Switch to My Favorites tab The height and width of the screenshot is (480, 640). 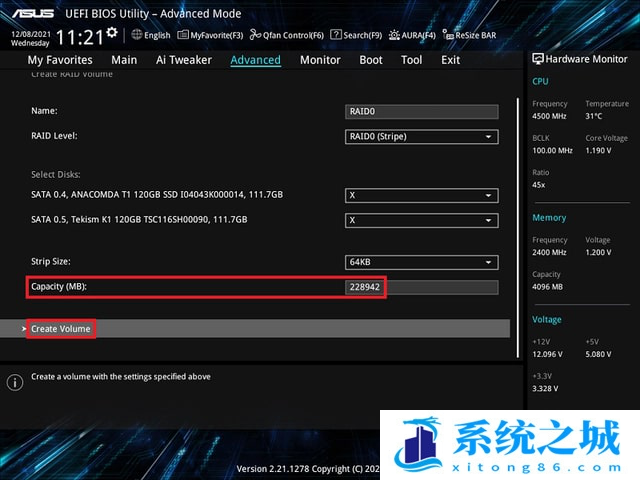point(60,60)
